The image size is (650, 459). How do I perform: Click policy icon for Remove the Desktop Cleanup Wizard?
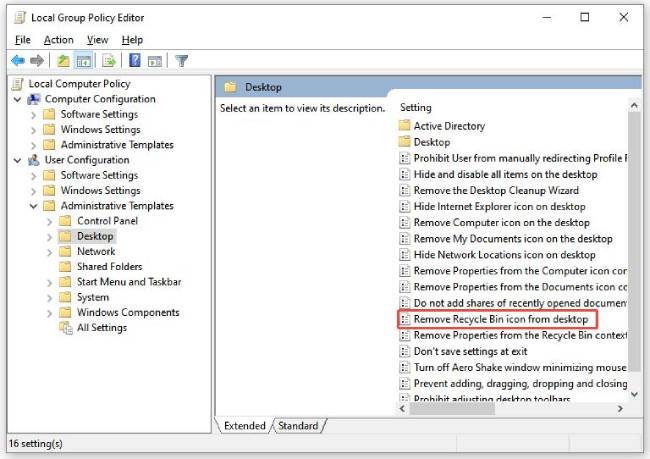(x=404, y=190)
